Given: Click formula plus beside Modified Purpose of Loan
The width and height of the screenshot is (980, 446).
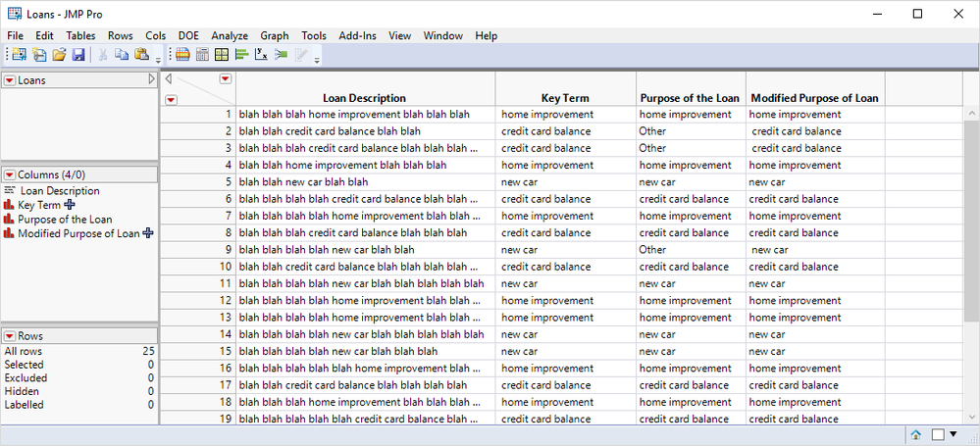Looking at the screenshot, I should click(x=148, y=233).
